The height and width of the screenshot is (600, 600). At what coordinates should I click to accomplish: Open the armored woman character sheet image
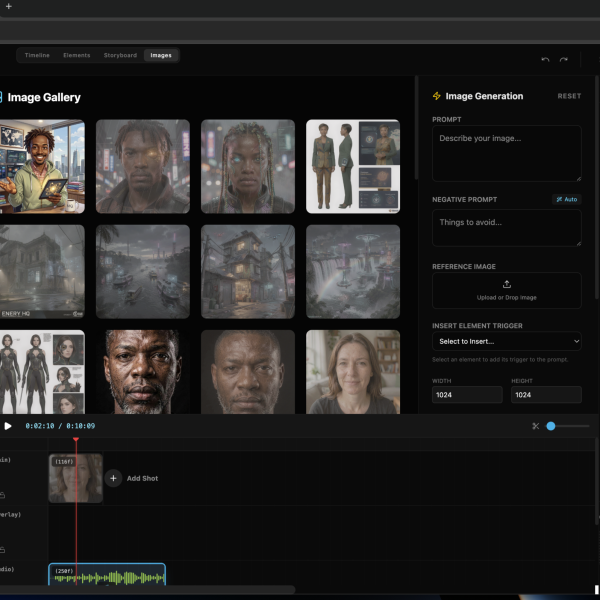pyautogui.click(x=42, y=372)
